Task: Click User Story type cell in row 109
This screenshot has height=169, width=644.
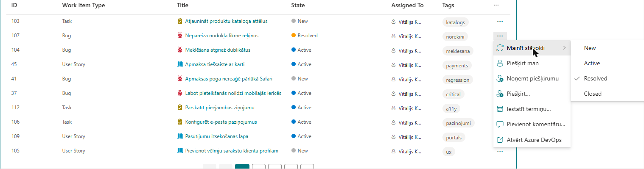Action: 74,136
